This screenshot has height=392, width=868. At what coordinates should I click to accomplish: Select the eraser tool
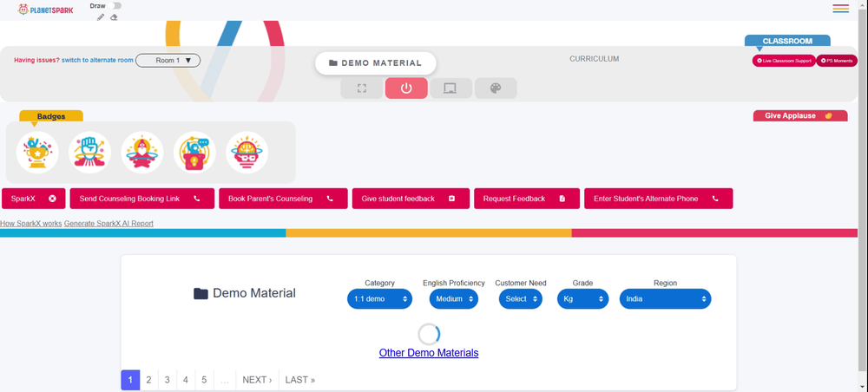[x=114, y=17]
